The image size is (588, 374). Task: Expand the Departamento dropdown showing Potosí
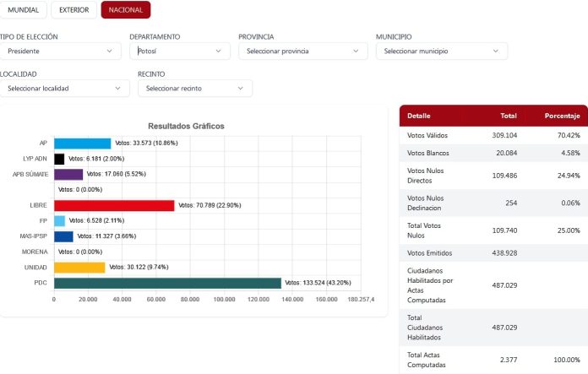tap(180, 51)
